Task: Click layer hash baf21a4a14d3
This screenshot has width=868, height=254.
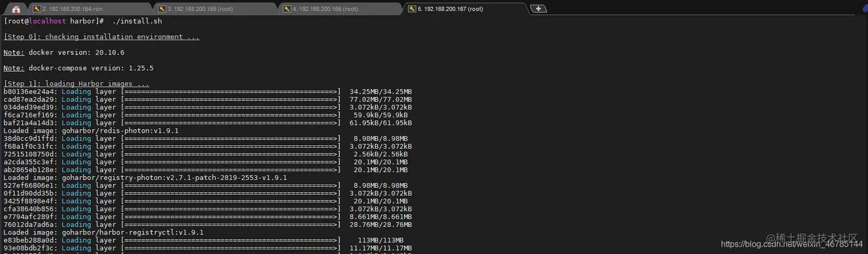Action: [x=29, y=123]
